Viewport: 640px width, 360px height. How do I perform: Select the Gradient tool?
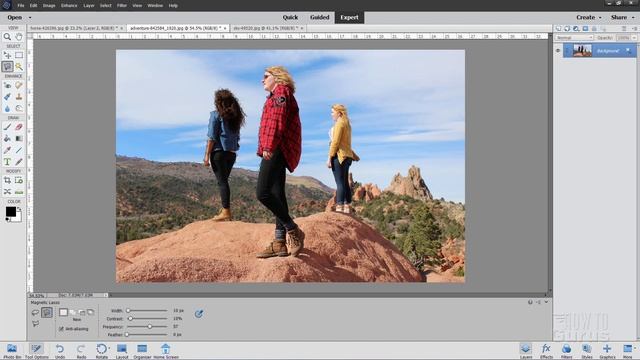(x=19, y=138)
